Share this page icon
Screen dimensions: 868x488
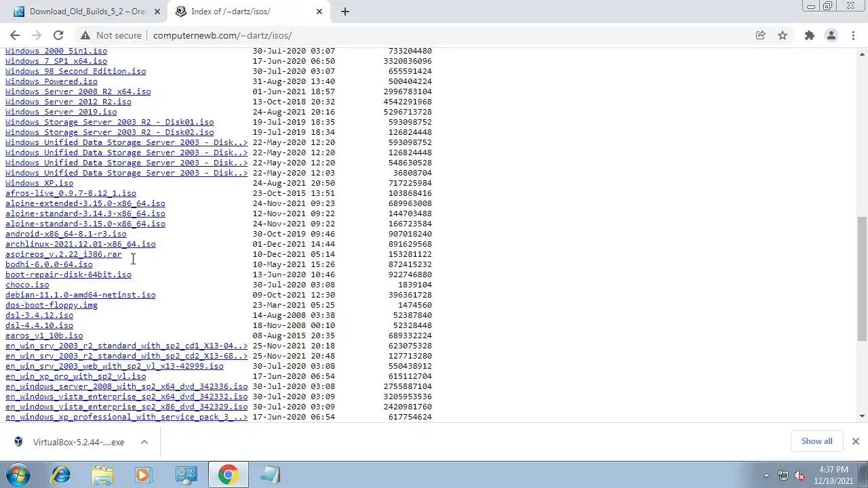(x=761, y=35)
